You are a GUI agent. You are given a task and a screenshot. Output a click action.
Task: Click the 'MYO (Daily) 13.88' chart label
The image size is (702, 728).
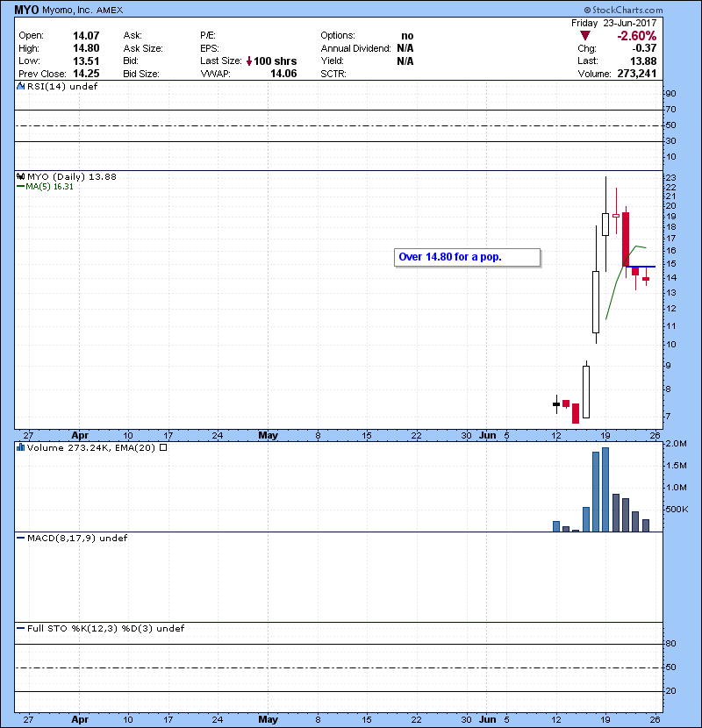[x=72, y=176]
